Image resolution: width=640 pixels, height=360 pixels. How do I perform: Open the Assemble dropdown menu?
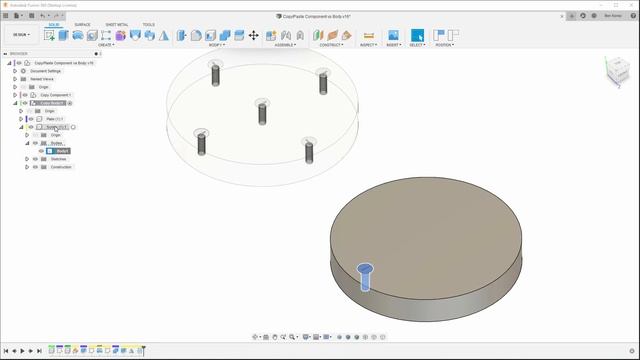coord(285,45)
